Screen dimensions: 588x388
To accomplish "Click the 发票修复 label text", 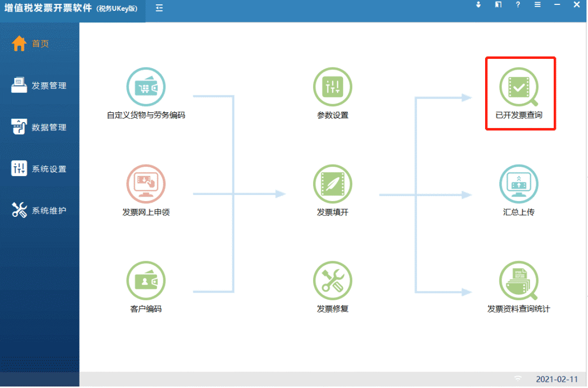I will (x=332, y=309).
